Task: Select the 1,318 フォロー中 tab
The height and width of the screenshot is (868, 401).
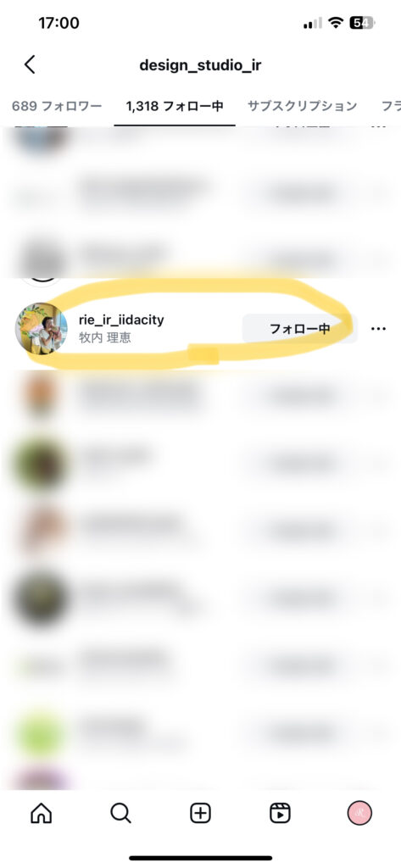Action: (175, 106)
